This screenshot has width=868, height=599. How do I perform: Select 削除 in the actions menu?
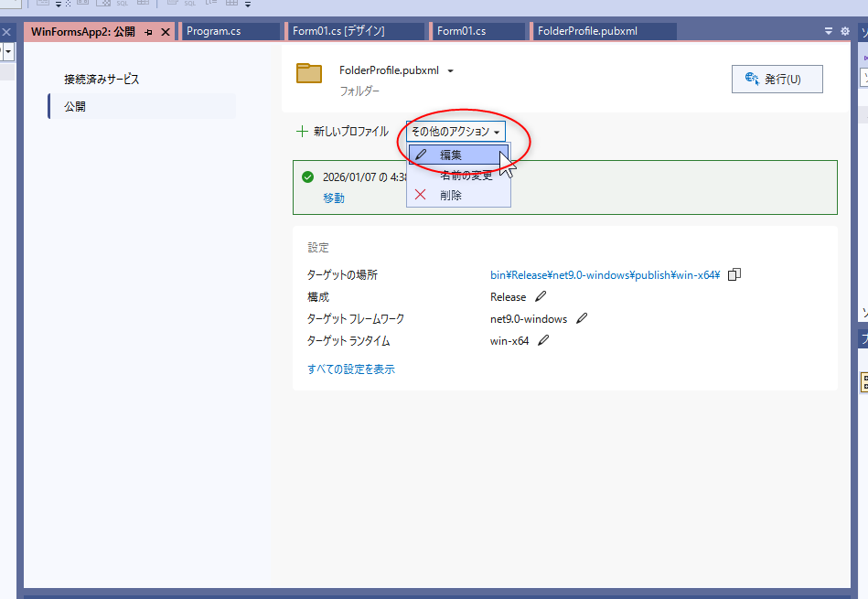tap(451, 195)
